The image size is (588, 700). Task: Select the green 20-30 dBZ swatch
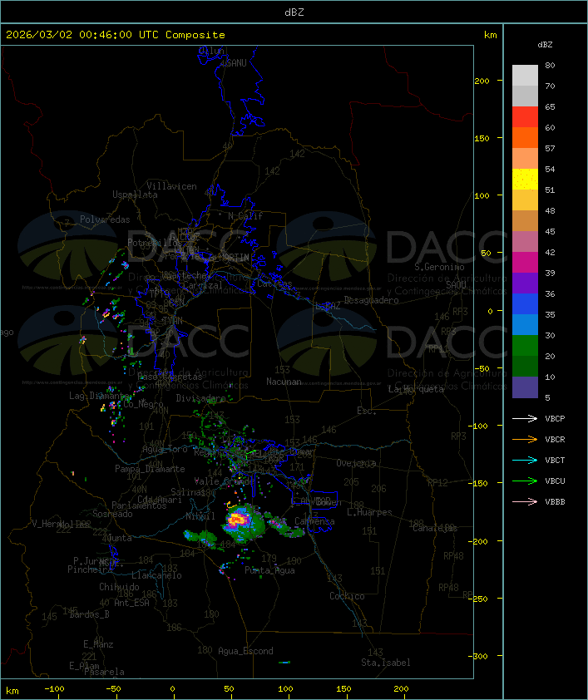(525, 346)
